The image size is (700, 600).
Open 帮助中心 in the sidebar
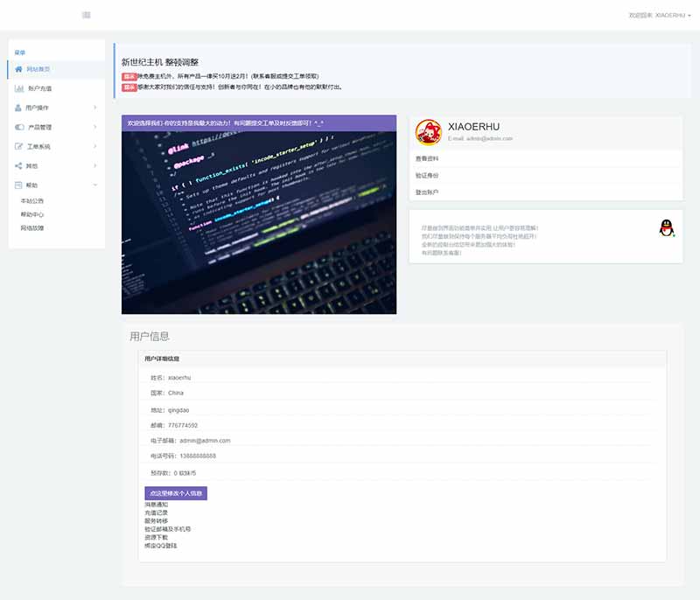(32, 213)
